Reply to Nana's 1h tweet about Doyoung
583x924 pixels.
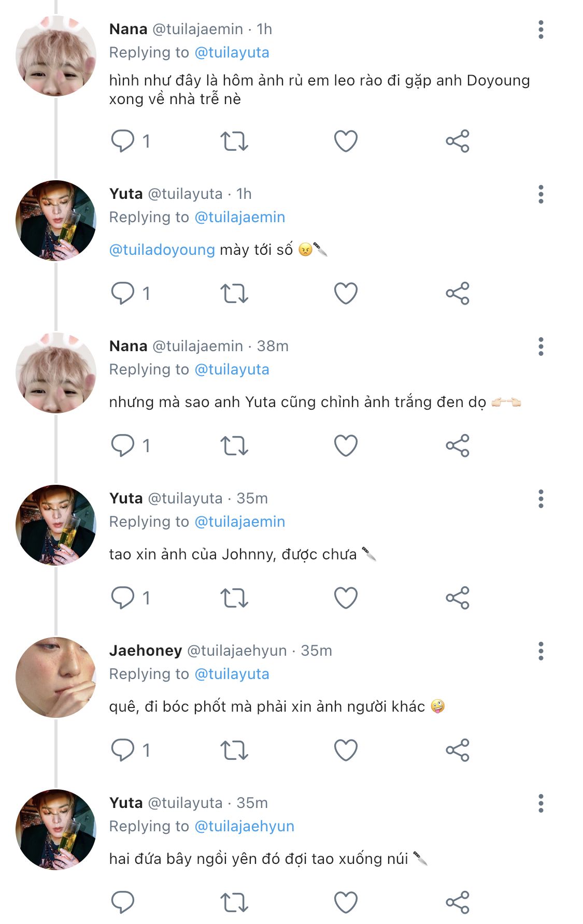point(123,141)
